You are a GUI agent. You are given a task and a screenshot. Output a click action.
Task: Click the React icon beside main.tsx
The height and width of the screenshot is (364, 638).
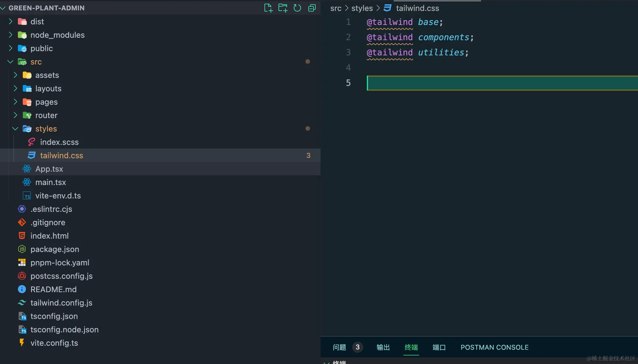pos(27,182)
